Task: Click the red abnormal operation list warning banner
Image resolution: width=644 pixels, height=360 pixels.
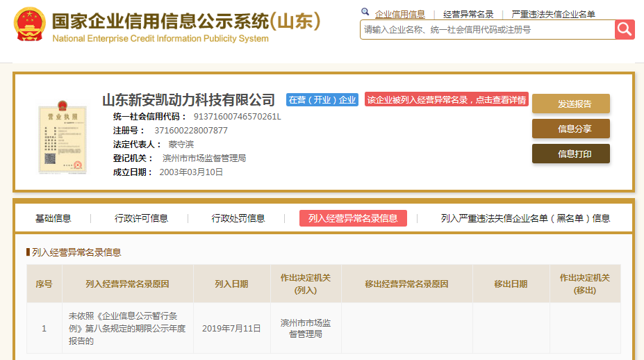Action: click(447, 100)
